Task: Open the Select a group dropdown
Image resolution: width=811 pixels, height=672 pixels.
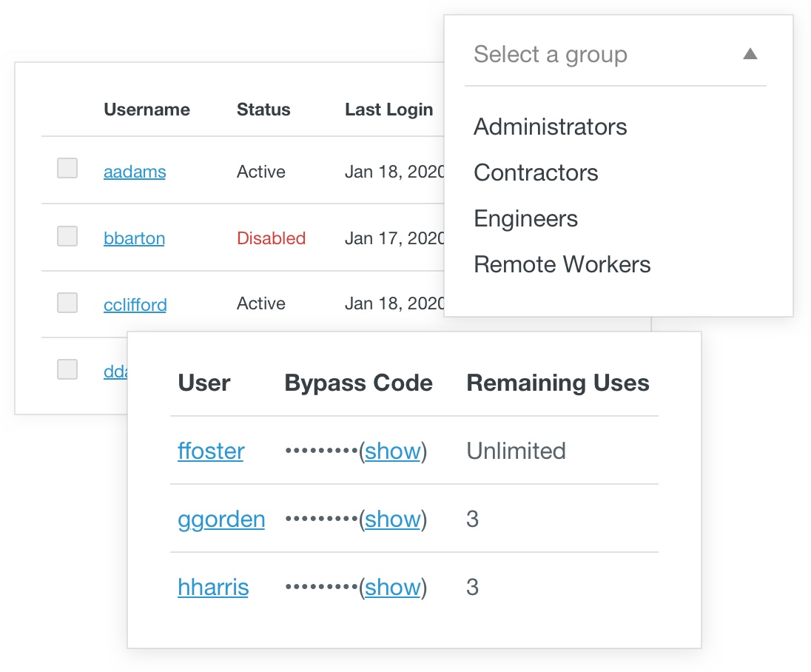Action: pos(550,55)
